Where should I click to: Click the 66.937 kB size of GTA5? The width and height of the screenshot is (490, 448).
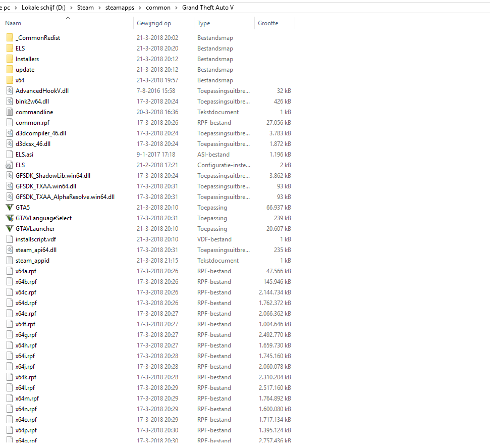279,208
